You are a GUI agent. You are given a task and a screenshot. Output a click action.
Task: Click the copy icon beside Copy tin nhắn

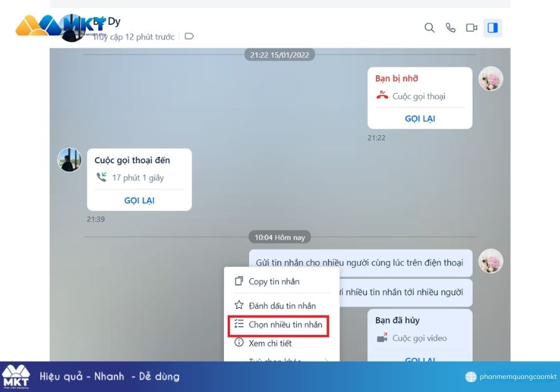238,281
